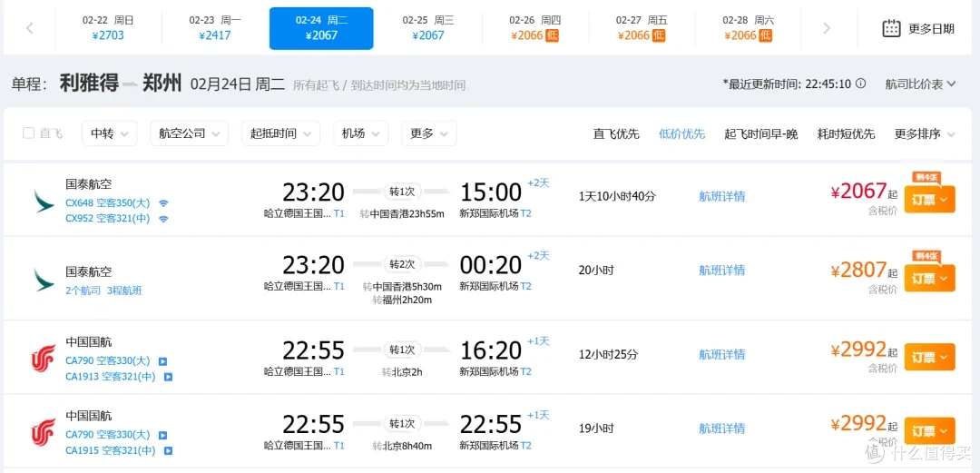980x473 pixels.
Task: Open the 中转 transfer filter dropdown
Action: coord(110,133)
